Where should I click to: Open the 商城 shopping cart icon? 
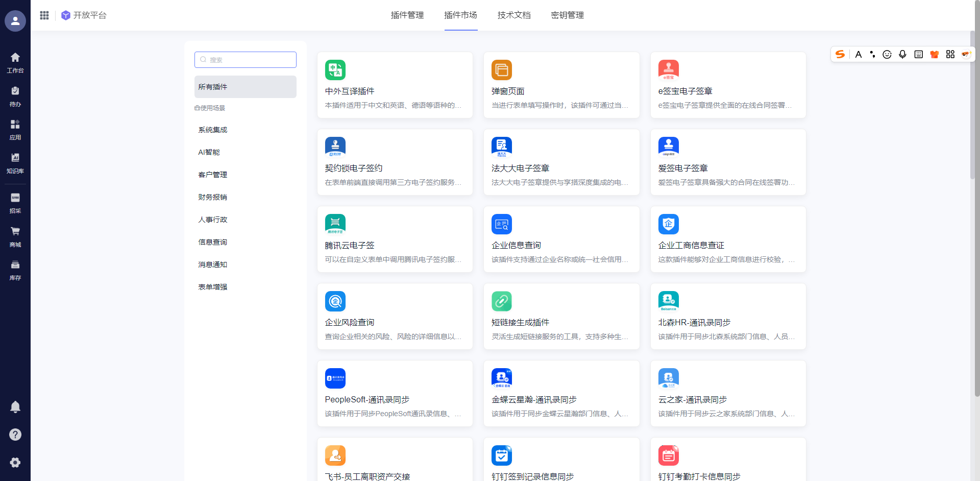(15, 236)
